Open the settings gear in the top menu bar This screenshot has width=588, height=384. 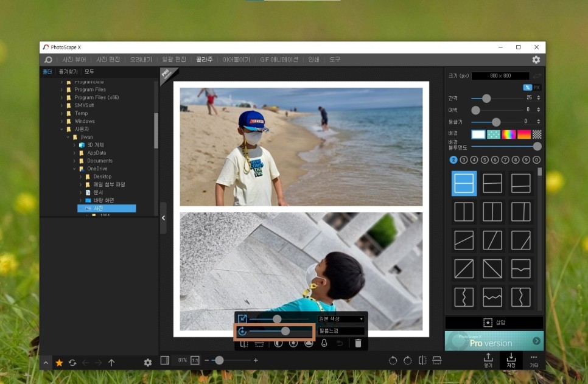tap(536, 60)
